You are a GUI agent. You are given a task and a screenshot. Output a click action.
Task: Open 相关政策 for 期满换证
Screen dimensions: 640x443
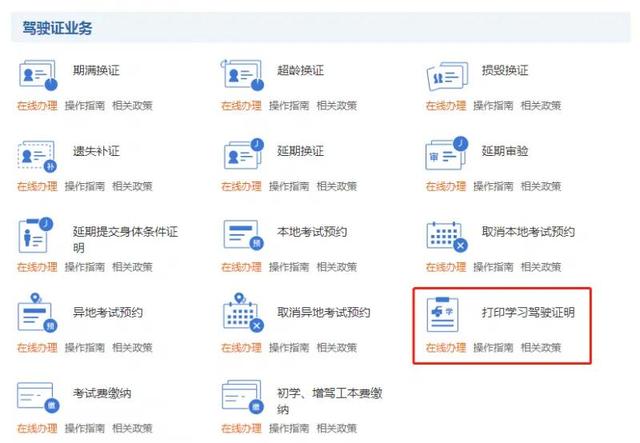coord(132,106)
